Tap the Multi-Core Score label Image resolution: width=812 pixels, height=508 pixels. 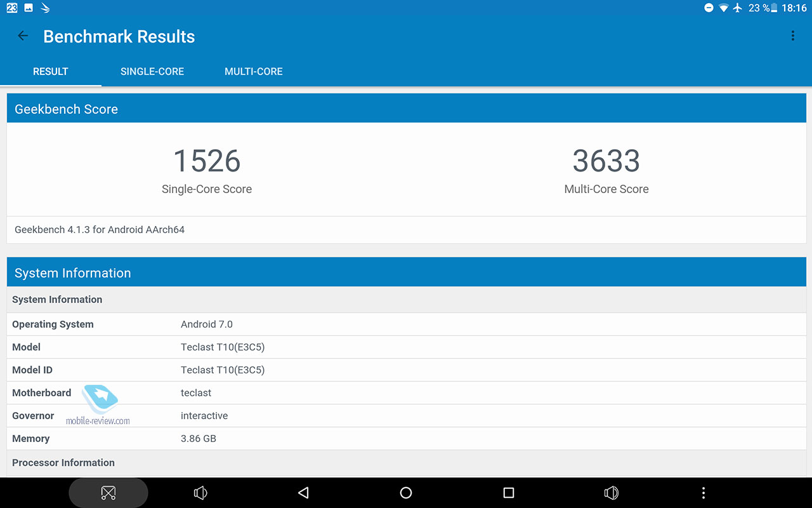tap(606, 189)
